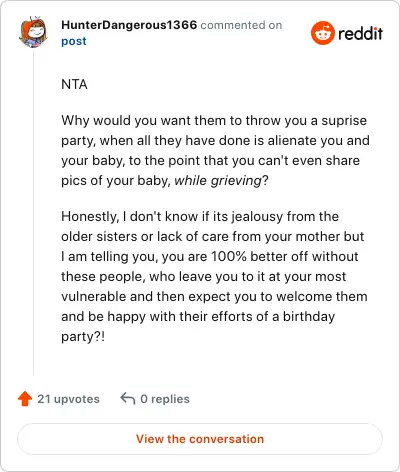Click the vertical comment thread line
This screenshot has height=472, width=400.
33,212
